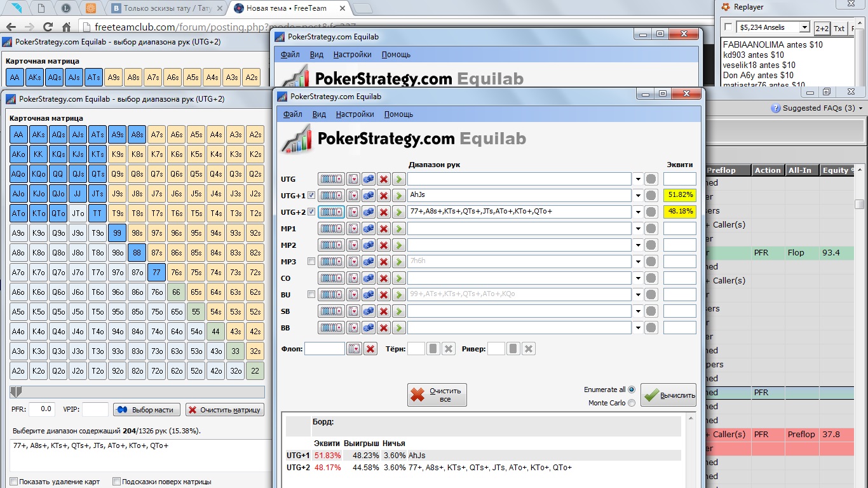Click the 2+2 button in Replayer
This screenshot has width=868, height=488.
[822, 28]
